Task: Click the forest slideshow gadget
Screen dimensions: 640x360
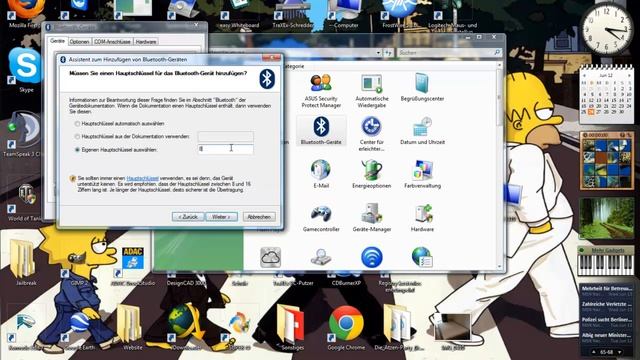Action: click(x=606, y=219)
